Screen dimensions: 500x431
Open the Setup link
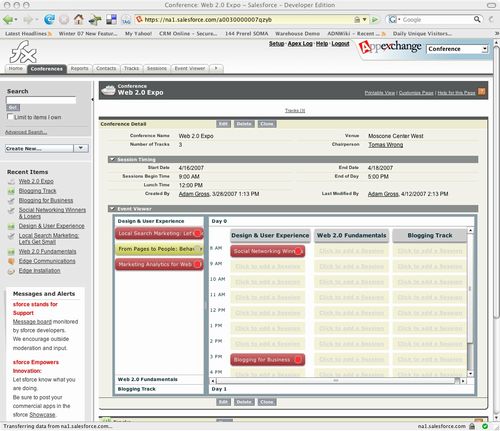276,44
